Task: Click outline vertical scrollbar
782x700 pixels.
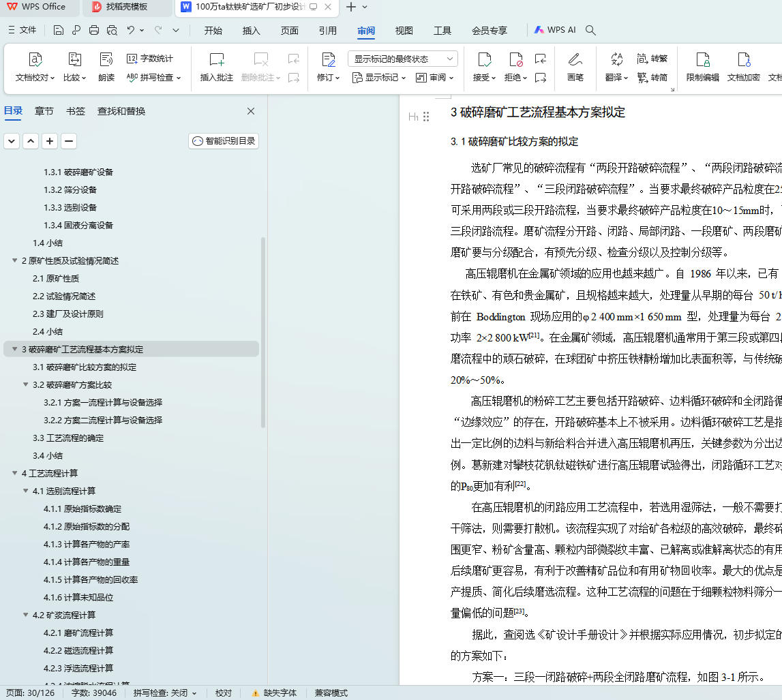Action: tap(263, 333)
